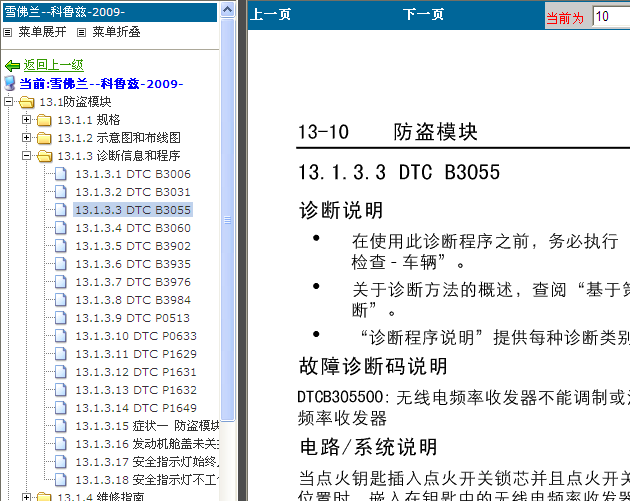
Task: Click the 13.1.1 规格 folder icon
Action: 44,120
